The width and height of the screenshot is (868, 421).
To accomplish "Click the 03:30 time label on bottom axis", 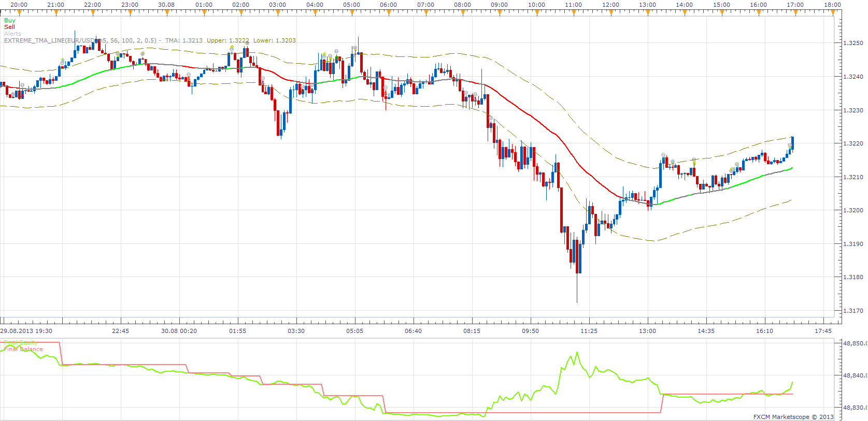I will tap(296, 331).
